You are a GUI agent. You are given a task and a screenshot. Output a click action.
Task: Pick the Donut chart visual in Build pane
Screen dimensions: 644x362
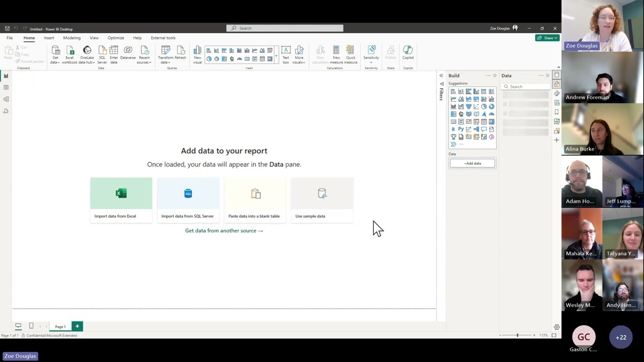click(492, 107)
